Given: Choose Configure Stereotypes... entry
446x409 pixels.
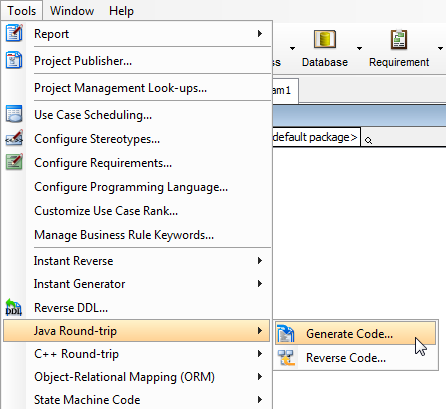Looking at the screenshot, I should pos(136,139).
